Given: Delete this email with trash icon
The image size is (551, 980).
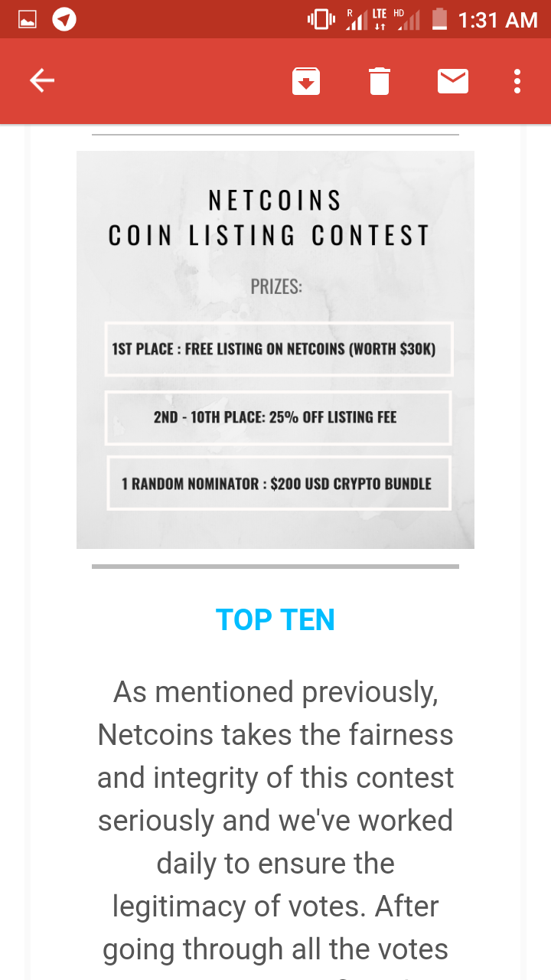Looking at the screenshot, I should pos(380,81).
